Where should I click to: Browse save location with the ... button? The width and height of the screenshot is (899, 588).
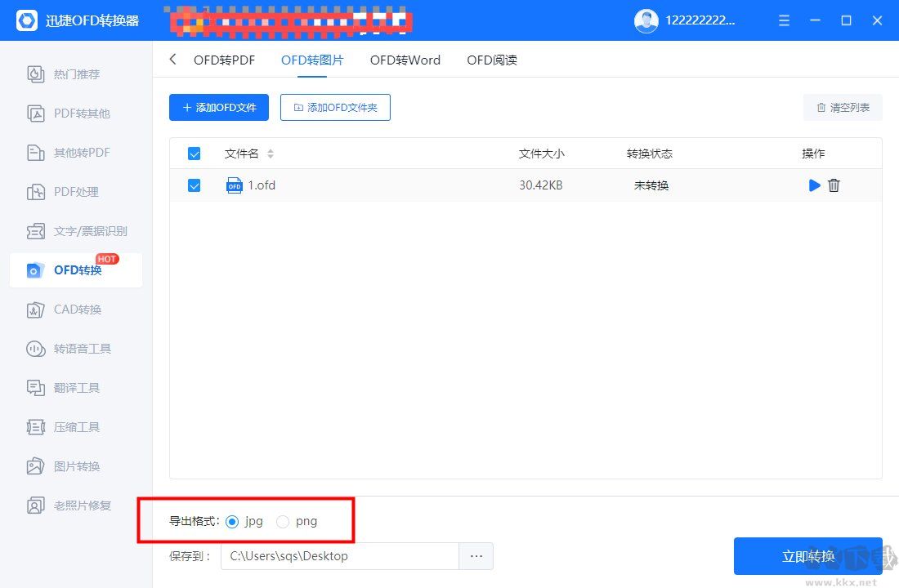click(x=476, y=556)
